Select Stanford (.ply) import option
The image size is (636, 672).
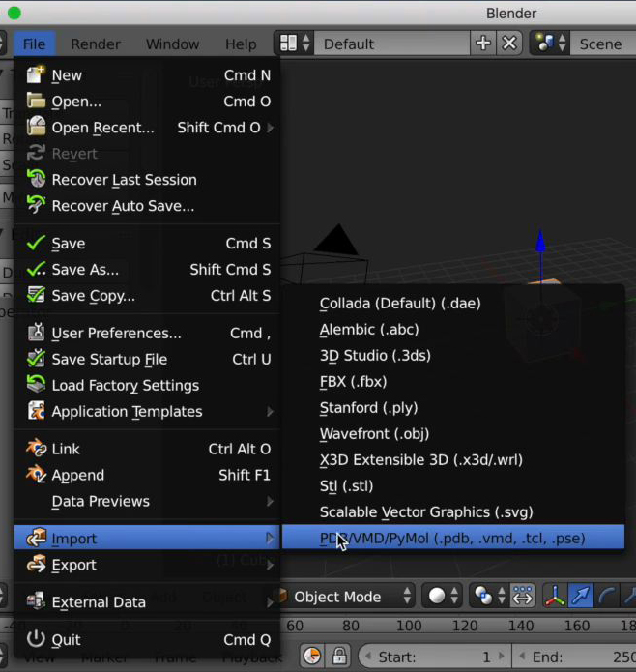click(x=453, y=408)
